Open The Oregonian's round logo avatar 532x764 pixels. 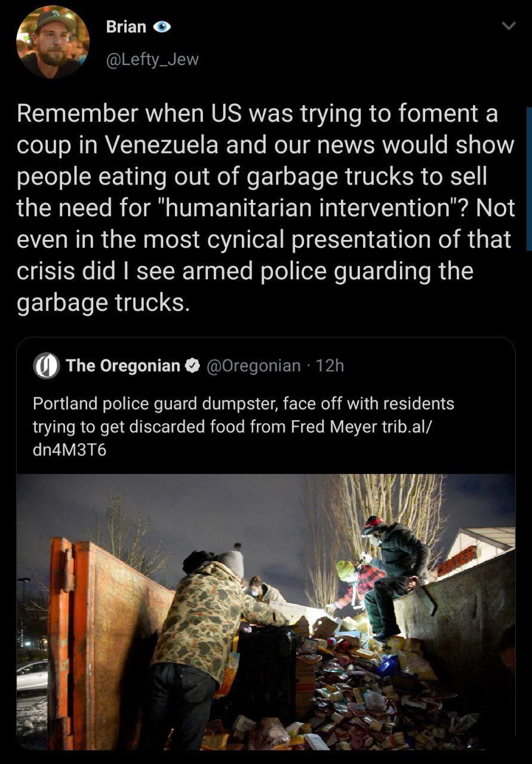pyautogui.click(x=46, y=365)
